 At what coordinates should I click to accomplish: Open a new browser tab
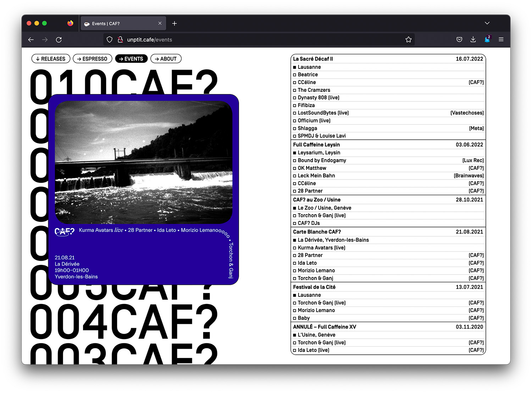[x=174, y=24]
